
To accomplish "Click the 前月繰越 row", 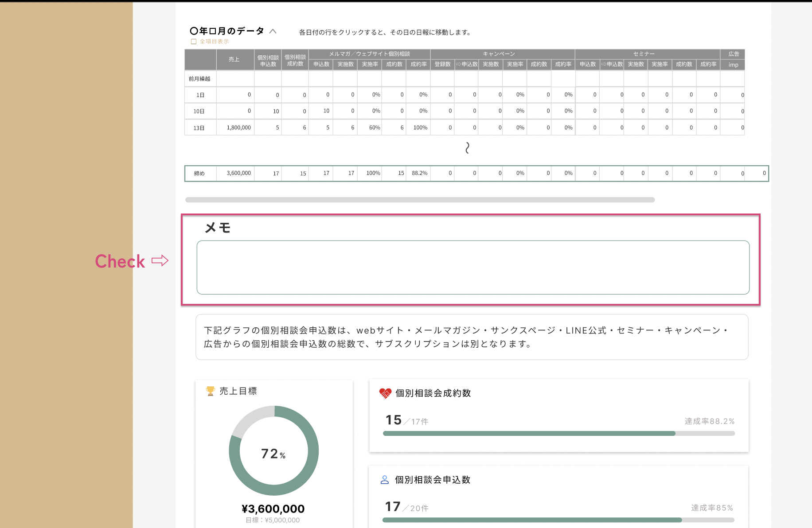I will (199, 79).
